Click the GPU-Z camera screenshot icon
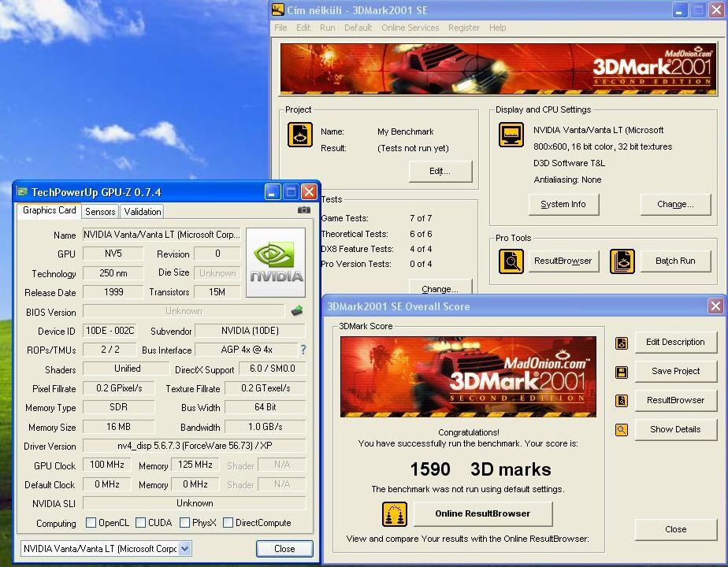Viewport: 728px width, 567px height. click(303, 210)
